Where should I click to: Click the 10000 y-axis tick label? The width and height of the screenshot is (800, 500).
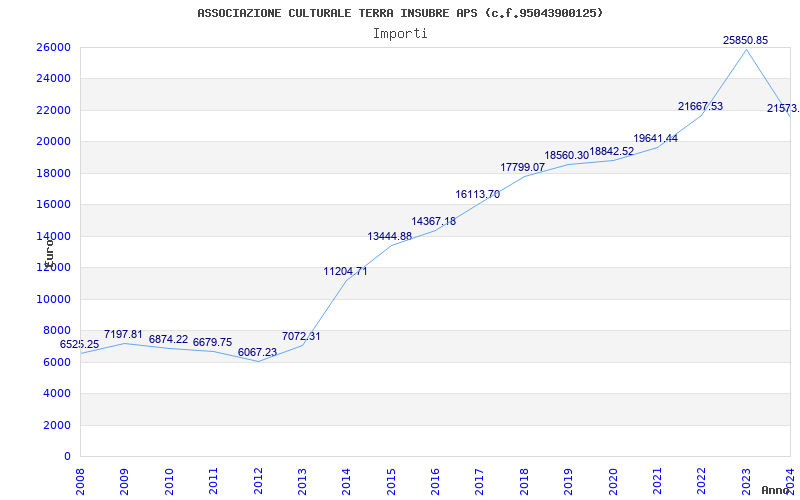(x=53, y=299)
